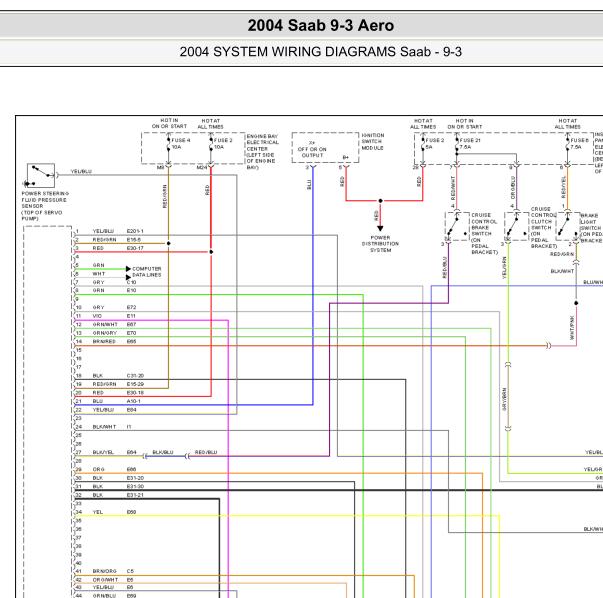Click the 'POWER STEERING FLUID PRESSURE SENSOR' label
This screenshot has width=603, height=598.
click(x=45, y=206)
